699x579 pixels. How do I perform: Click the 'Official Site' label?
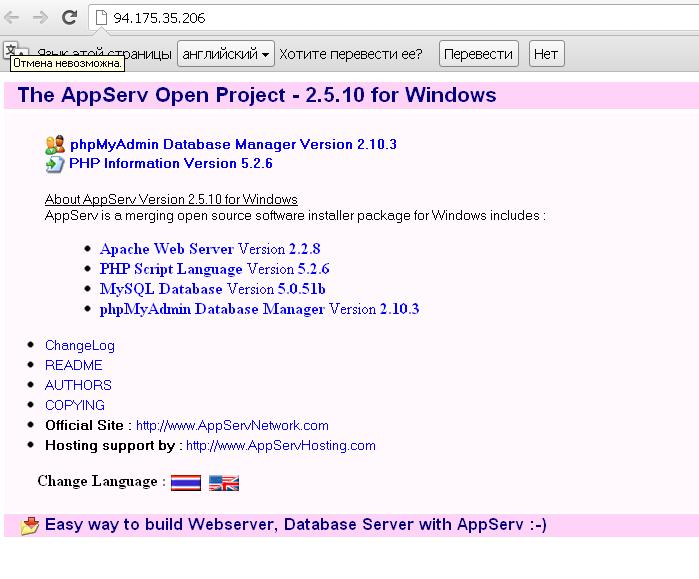pyautogui.click(x=84, y=425)
